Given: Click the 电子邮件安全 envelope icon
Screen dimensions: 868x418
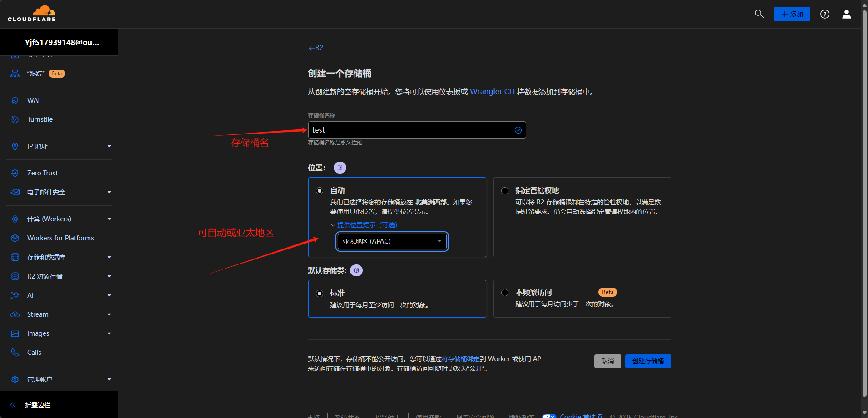Looking at the screenshot, I should click(x=15, y=192).
